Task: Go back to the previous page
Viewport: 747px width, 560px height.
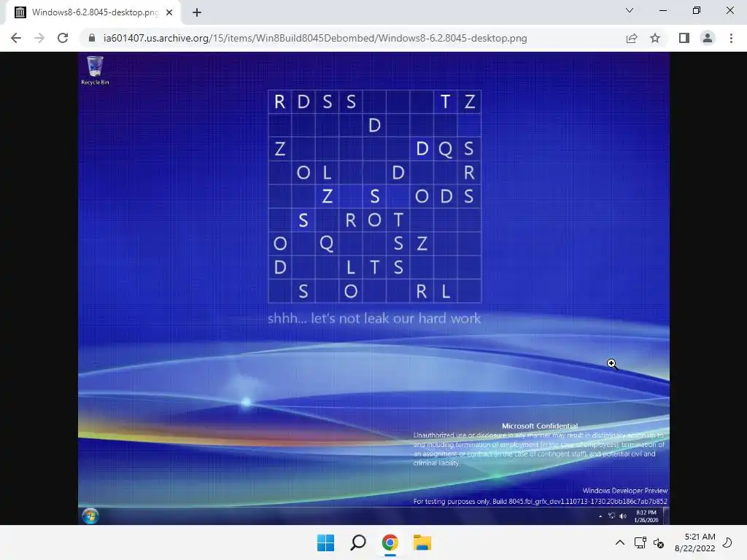Action: coord(16,38)
